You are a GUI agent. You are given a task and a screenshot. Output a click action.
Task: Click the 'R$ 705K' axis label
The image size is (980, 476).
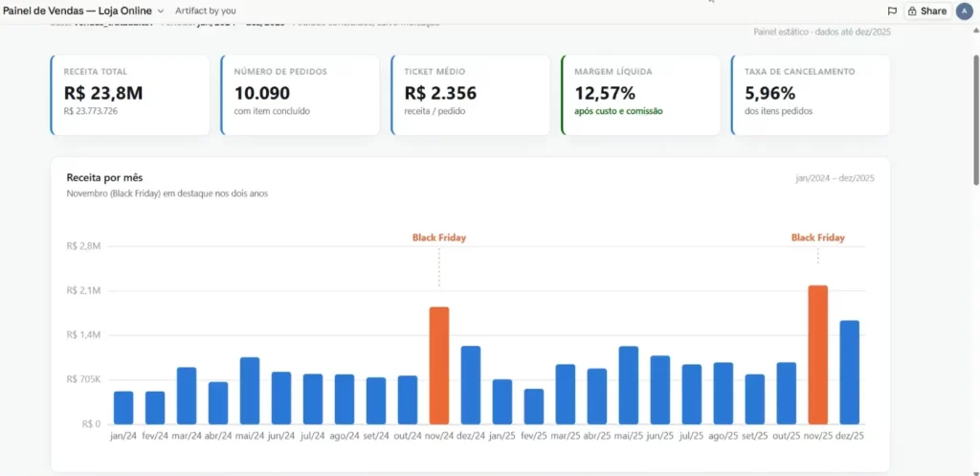pyautogui.click(x=83, y=379)
